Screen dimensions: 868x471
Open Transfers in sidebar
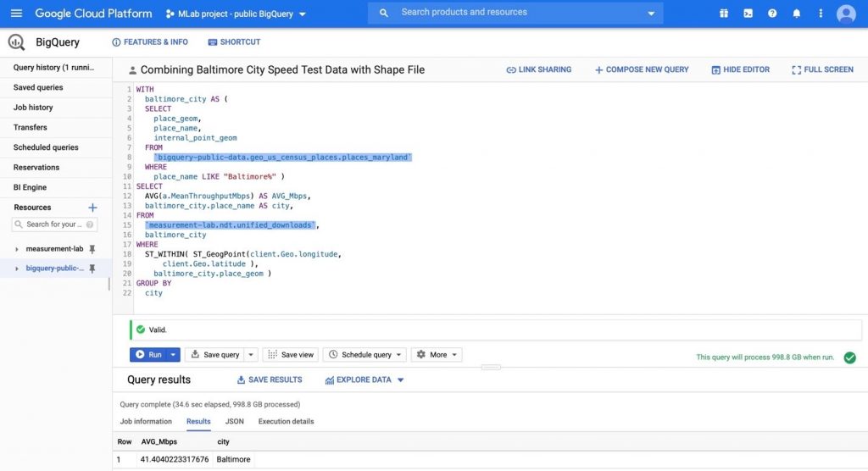(31, 127)
